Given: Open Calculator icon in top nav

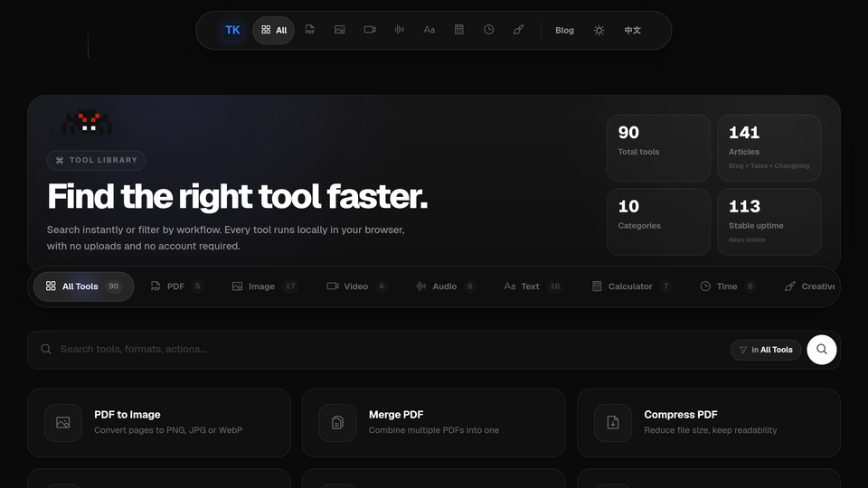Looking at the screenshot, I should pos(459,30).
